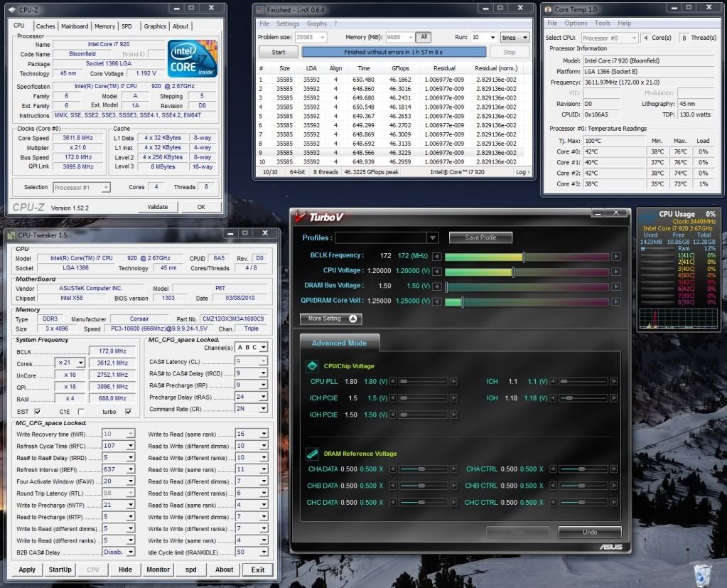The height and width of the screenshot is (588, 727).
Task: Decrease DRAM Bus Voltage with left arrow
Action: pos(436,287)
